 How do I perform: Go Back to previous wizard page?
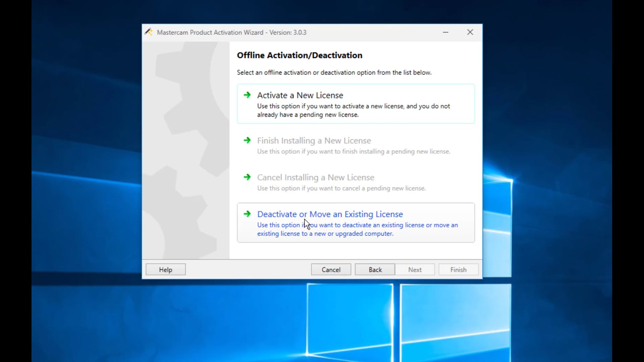pos(375,269)
